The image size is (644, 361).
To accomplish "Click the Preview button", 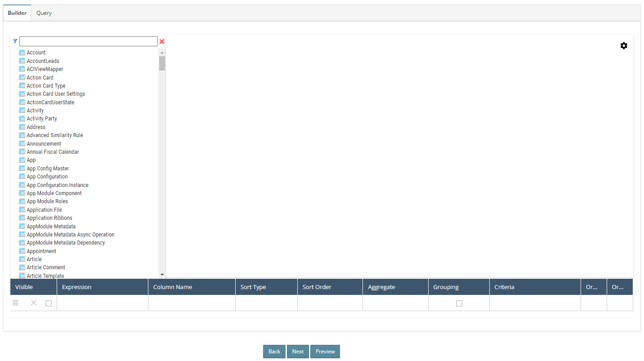I will coord(325,352).
